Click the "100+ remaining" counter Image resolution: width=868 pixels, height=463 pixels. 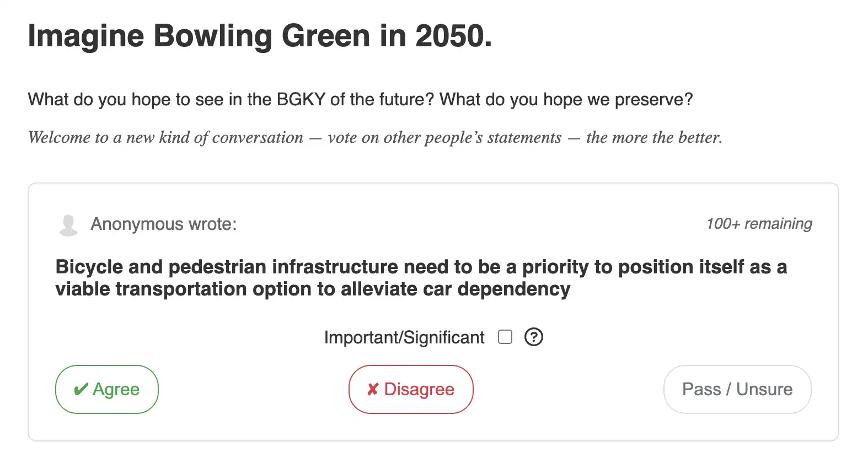point(759,224)
